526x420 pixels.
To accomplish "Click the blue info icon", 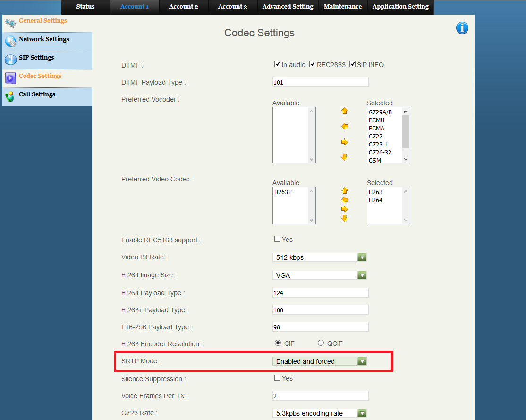I will 462,28.
